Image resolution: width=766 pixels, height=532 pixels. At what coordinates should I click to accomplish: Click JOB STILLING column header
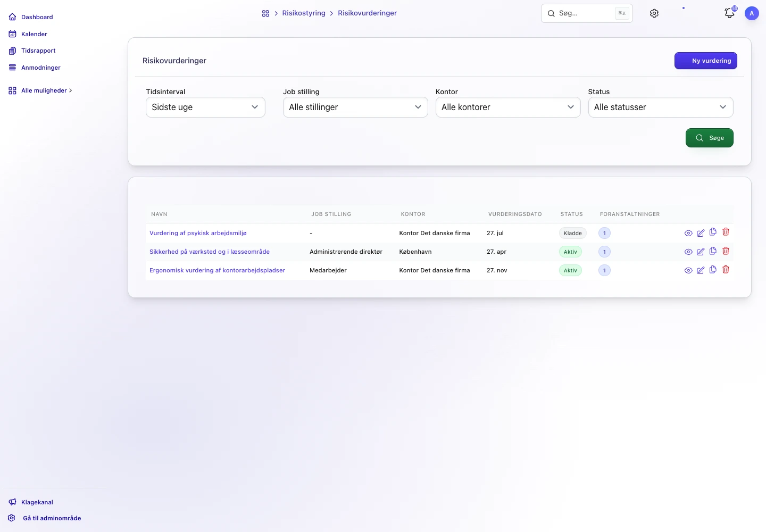[x=331, y=214]
